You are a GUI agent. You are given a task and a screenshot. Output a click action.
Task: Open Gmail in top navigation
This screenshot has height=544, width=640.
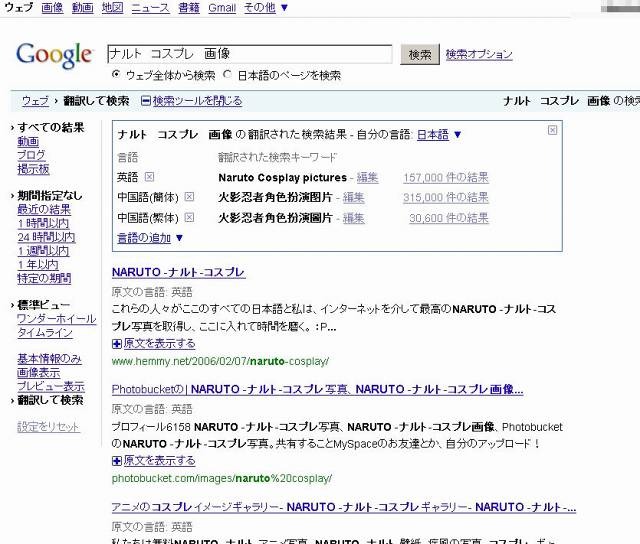222,7
